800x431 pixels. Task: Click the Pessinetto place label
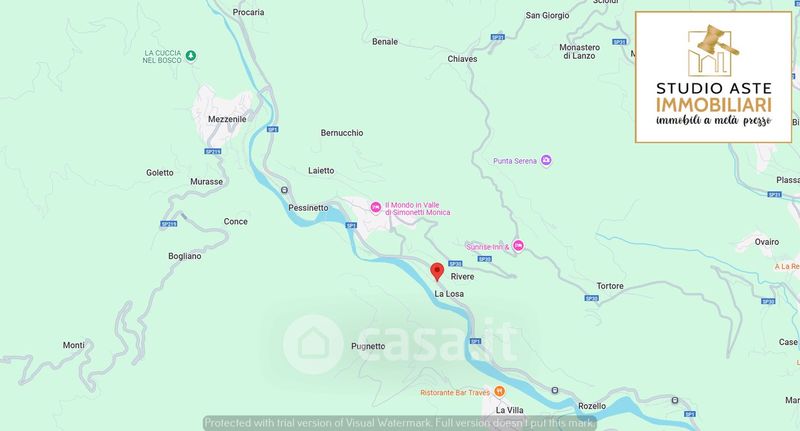click(x=308, y=208)
